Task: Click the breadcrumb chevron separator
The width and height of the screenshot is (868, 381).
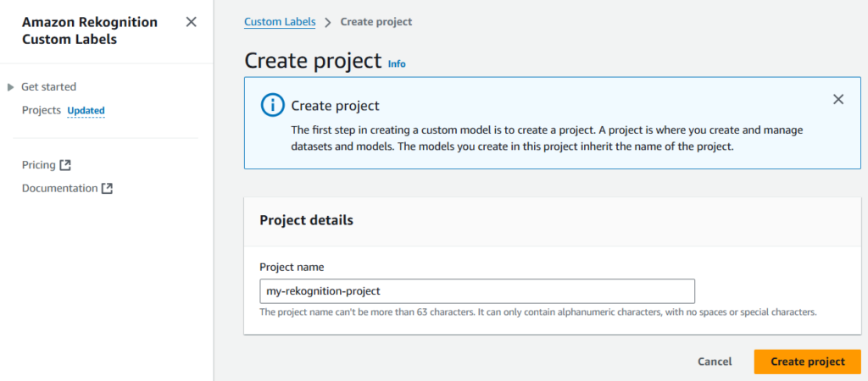Action: (328, 22)
